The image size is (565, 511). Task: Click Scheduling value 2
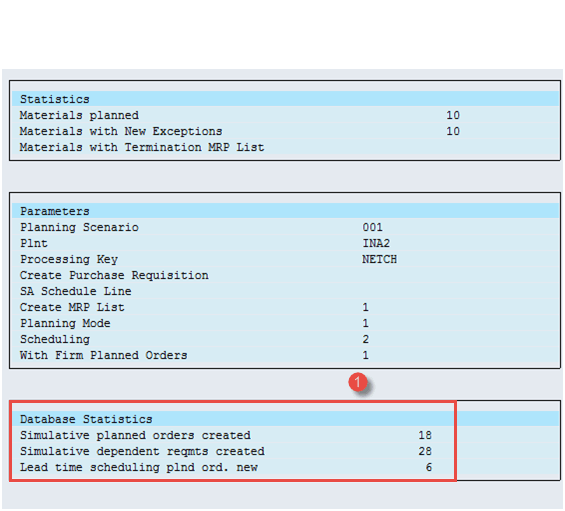point(365,339)
